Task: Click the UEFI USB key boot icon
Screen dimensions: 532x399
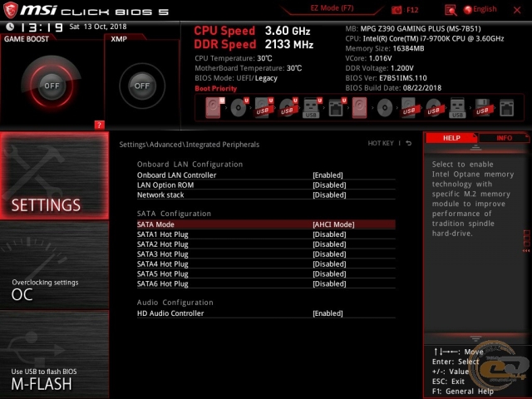Action: coord(312,108)
